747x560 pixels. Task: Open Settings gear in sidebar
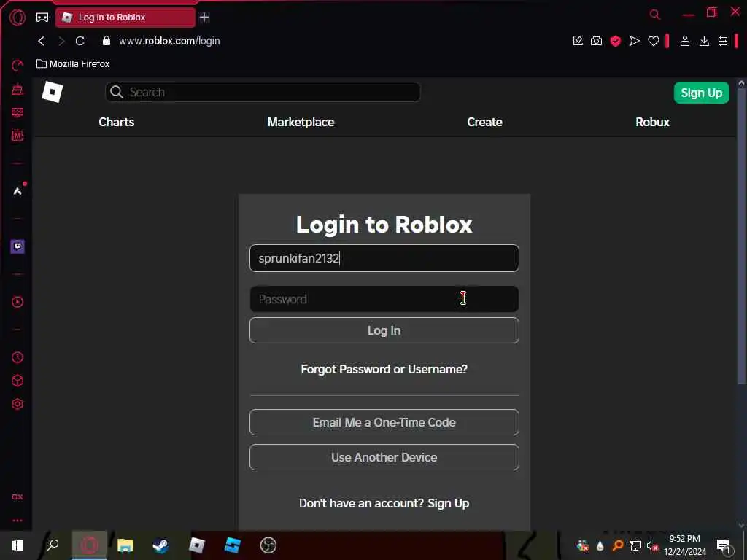(18, 404)
